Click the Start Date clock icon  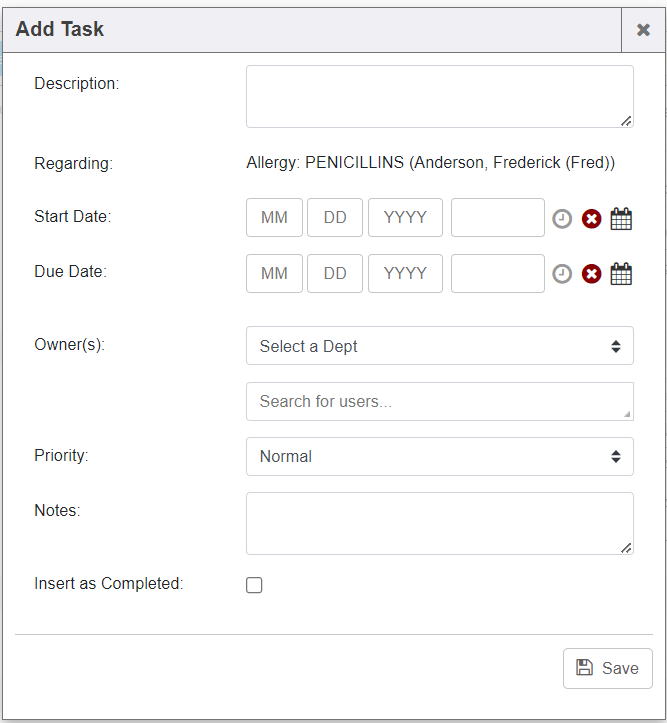click(562, 219)
